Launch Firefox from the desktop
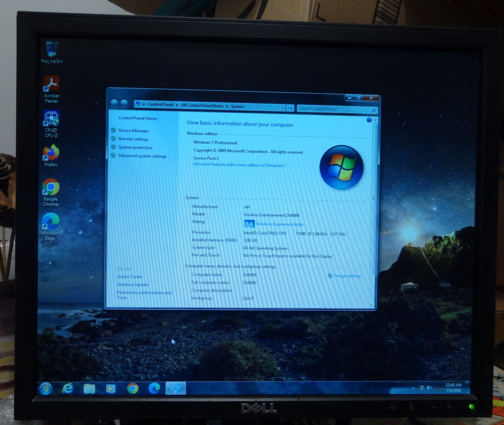 click(x=51, y=156)
